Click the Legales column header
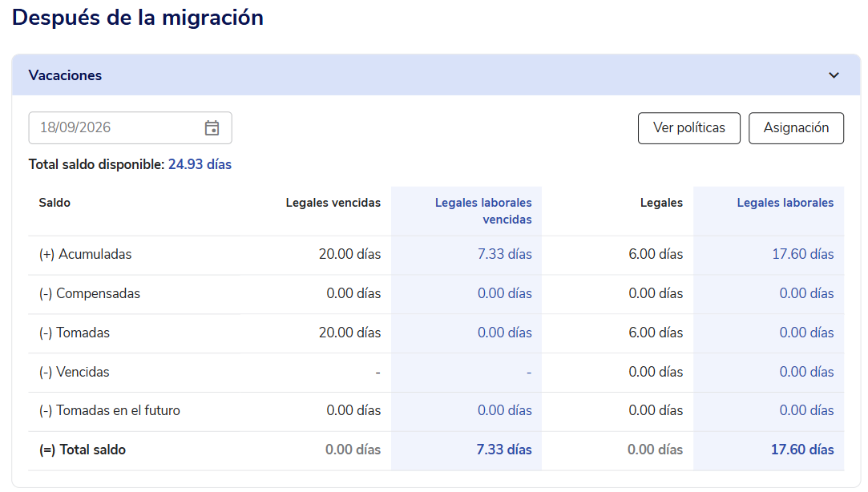 661,203
